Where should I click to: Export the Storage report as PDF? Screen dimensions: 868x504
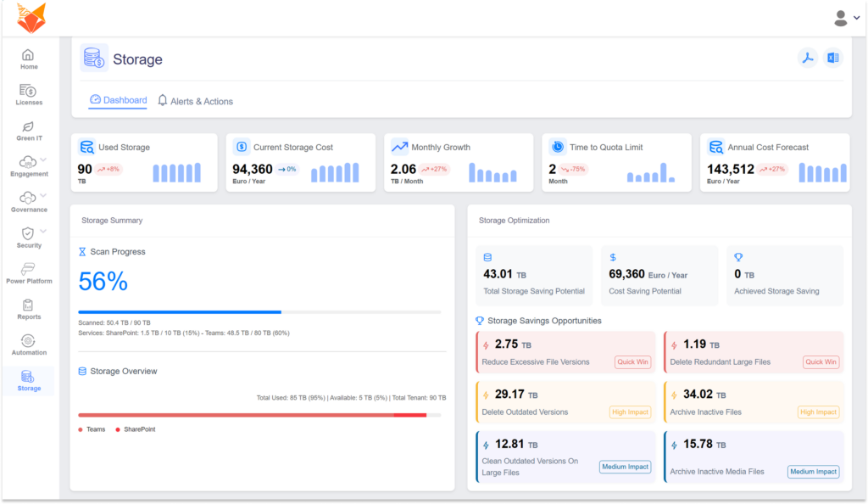pyautogui.click(x=807, y=58)
